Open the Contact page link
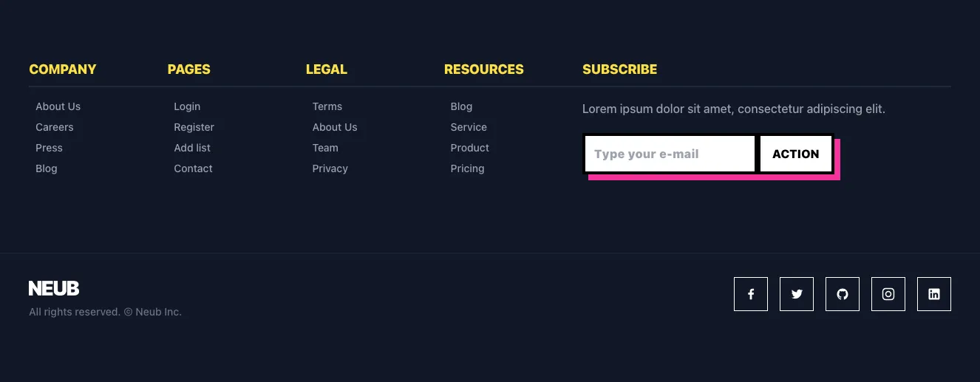The width and height of the screenshot is (980, 382). 193,168
